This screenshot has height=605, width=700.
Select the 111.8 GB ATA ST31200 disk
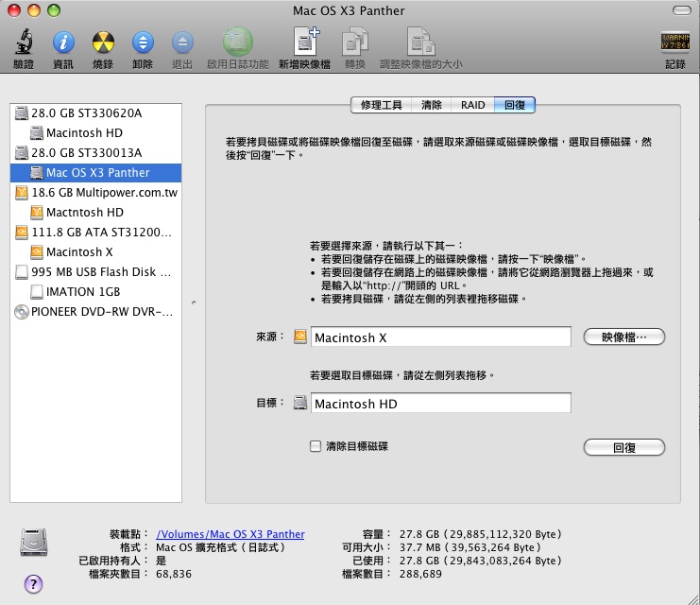point(95,233)
